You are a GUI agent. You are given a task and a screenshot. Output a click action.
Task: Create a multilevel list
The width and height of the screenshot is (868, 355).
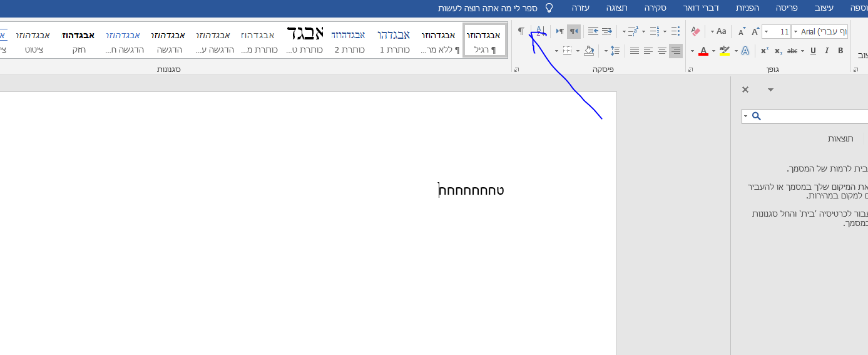633,31
